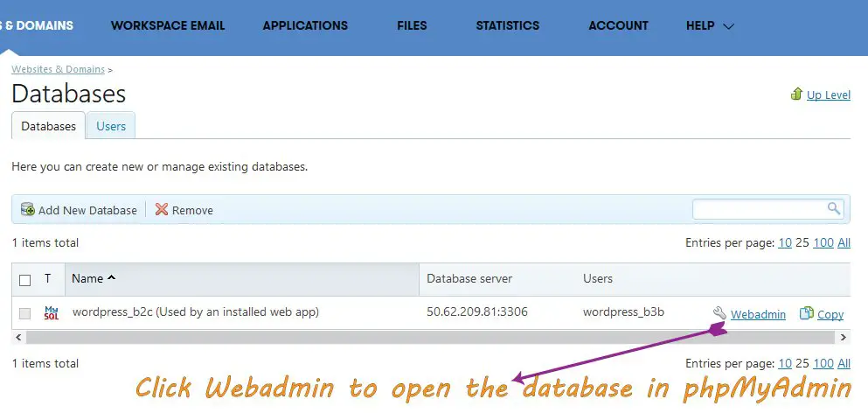Click the 50.62.209.81:3306 server cell
Screen dimensions: 868x413
(x=477, y=311)
